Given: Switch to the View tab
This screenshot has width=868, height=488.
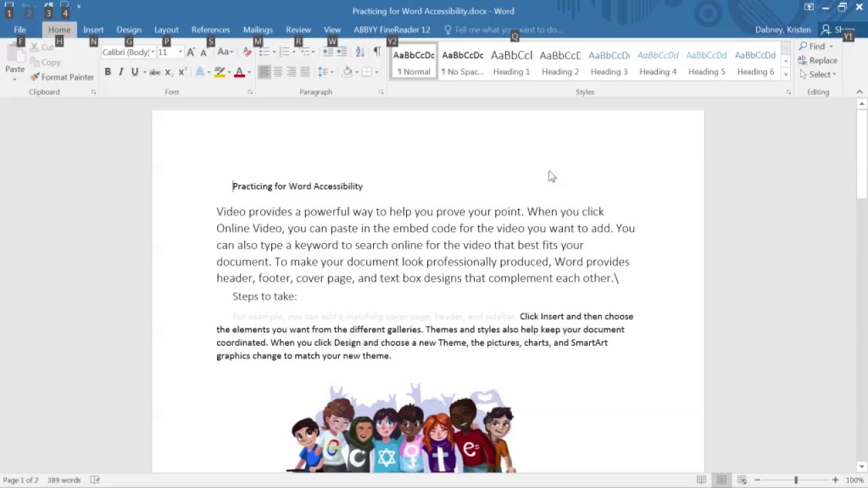Looking at the screenshot, I should [332, 30].
